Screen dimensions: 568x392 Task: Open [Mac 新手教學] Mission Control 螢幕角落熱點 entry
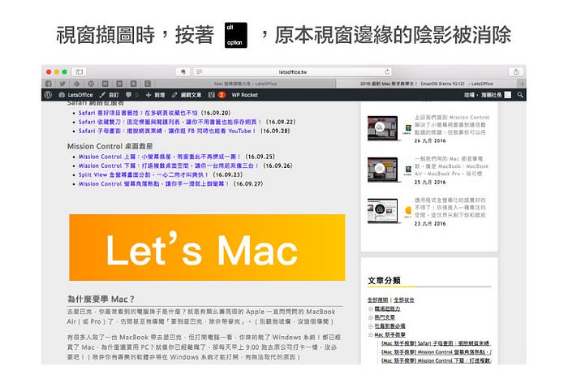click(437, 351)
